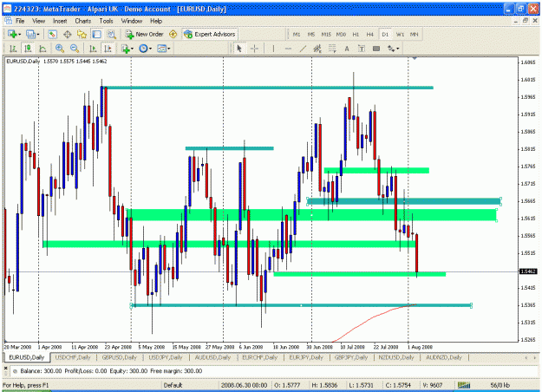Select the text label 'T' tool
Image resolution: width=542 pixels, height=392 pixels.
[362, 49]
